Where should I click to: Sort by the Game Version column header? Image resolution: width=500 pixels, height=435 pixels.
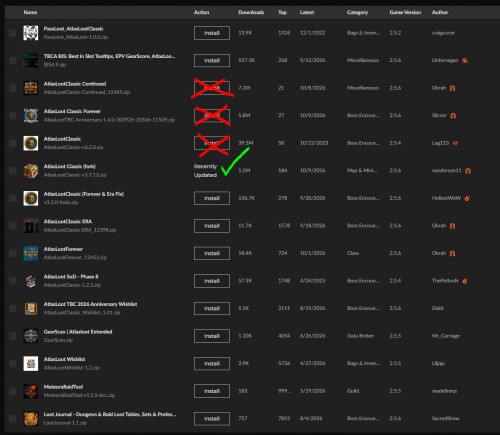pos(405,12)
